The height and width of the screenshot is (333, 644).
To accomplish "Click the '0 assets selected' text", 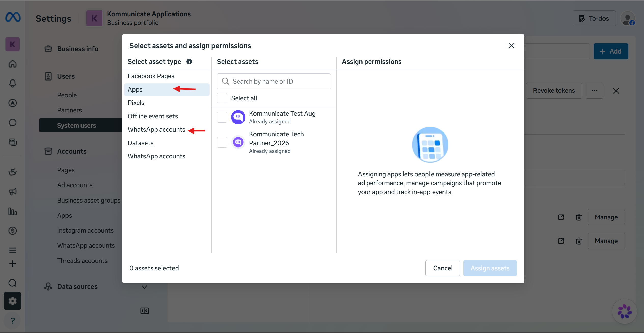I will tap(154, 268).
